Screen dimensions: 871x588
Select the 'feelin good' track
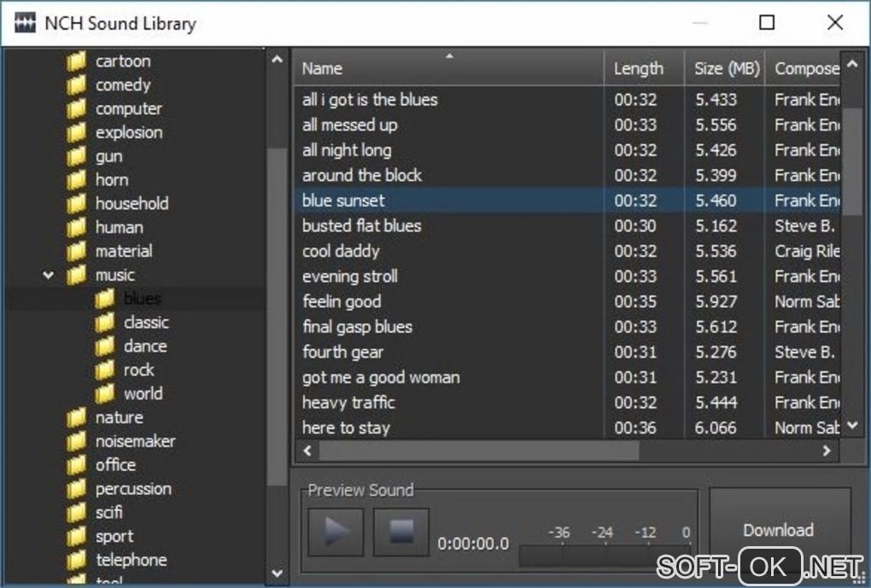coord(567,302)
